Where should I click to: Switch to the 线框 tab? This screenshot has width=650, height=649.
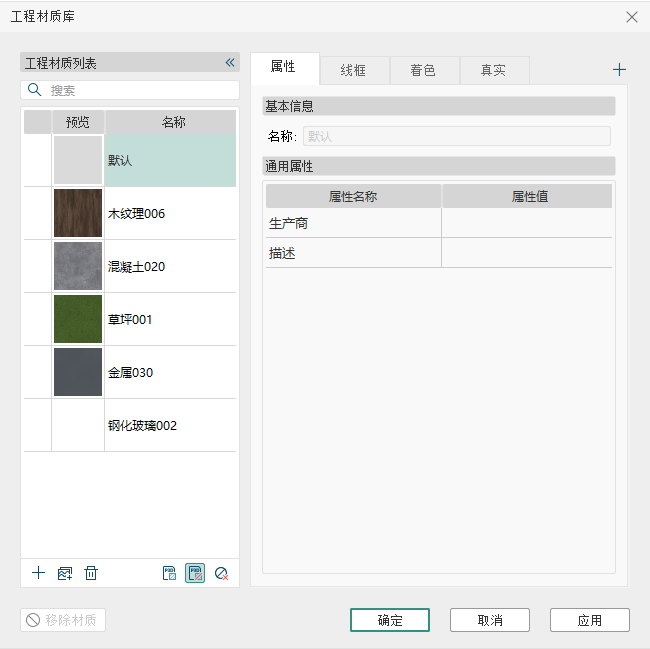point(354,70)
